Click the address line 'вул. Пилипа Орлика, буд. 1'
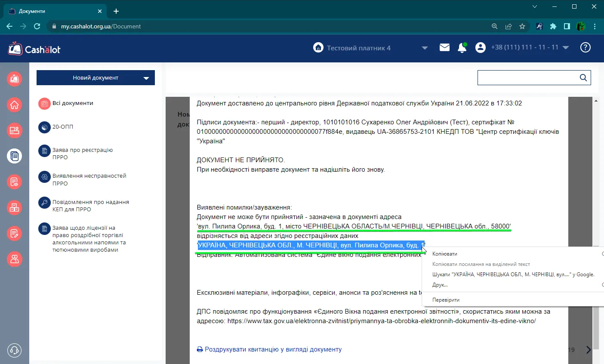The width and height of the screenshot is (604, 364). (x=354, y=226)
